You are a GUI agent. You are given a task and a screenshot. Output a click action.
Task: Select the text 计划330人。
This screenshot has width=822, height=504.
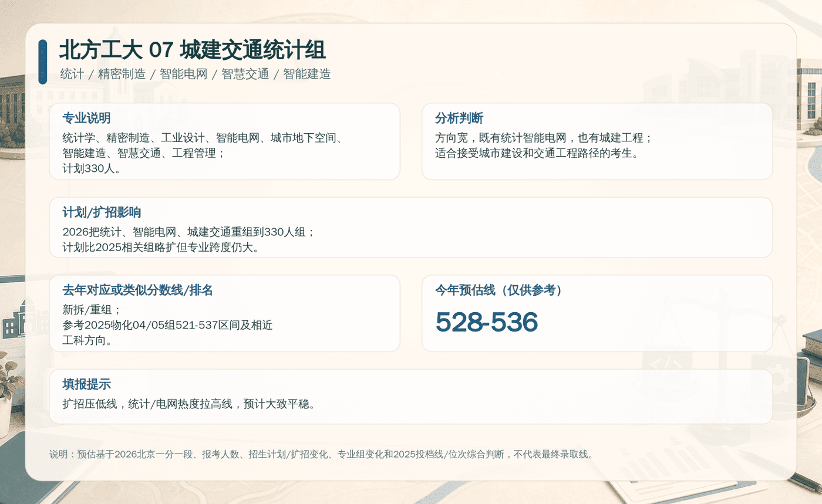[x=92, y=169]
